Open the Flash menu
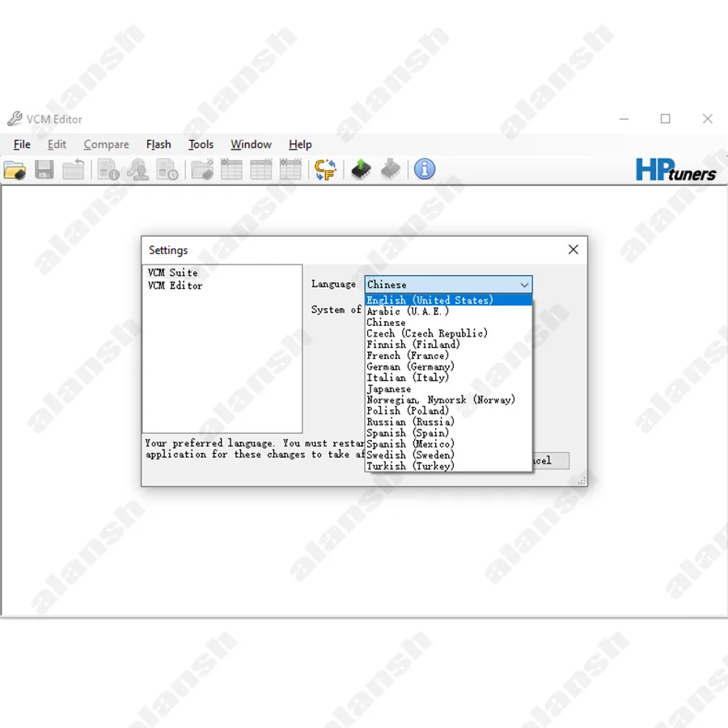Image resolution: width=728 pixels, height=728 pixels. pyautogui.click(x=159, y=145)
